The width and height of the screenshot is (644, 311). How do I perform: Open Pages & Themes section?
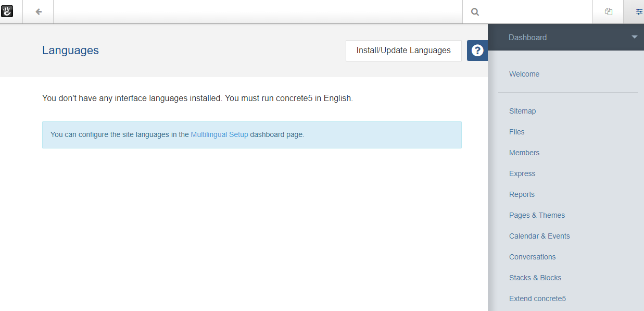click(537, 215)
